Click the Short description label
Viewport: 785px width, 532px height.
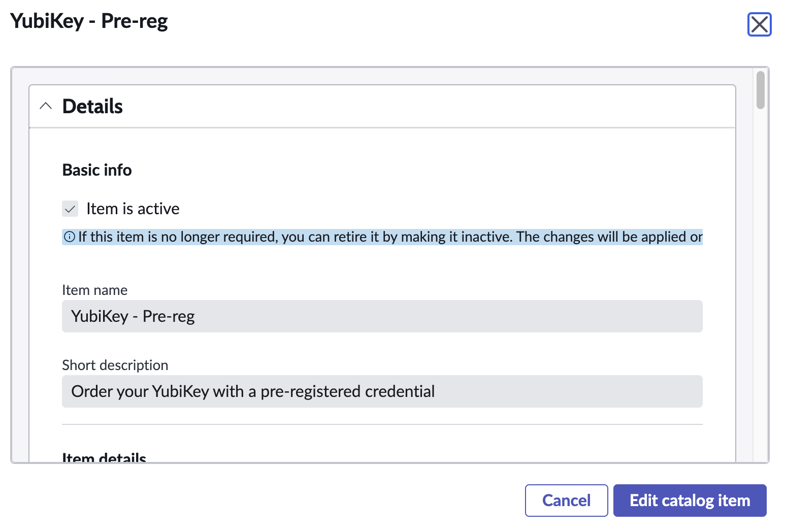pos(115,365)
